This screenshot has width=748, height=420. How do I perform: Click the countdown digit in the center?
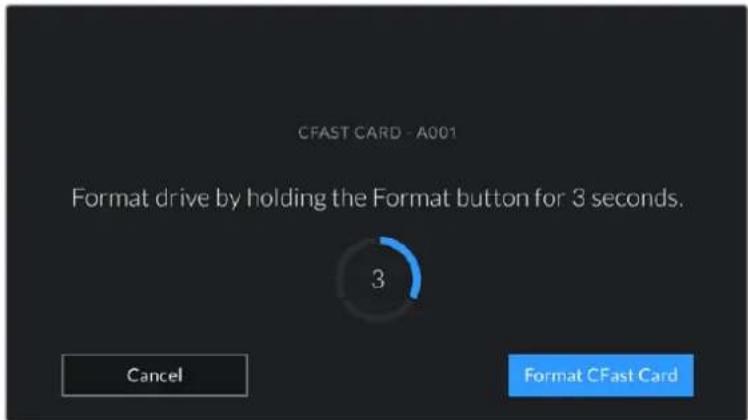(x=378, y=279)
